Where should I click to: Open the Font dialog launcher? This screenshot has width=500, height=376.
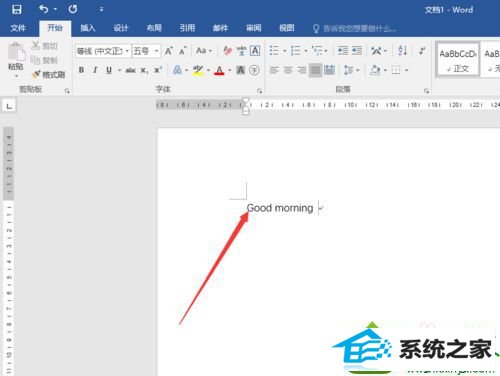[260, 91]
